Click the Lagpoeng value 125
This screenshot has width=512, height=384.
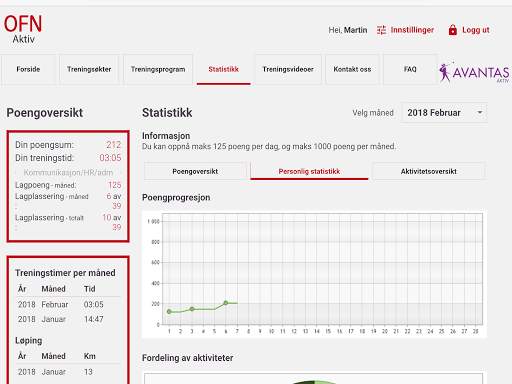coord(114,185)
